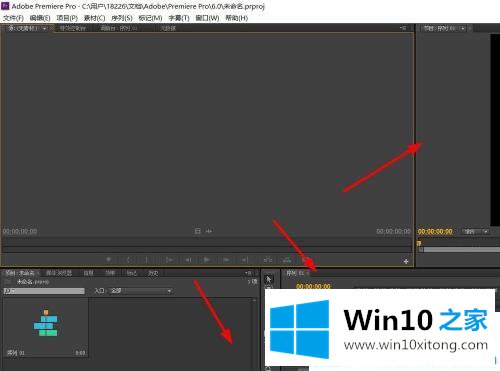Click the Add Marker button in source monitor
The height and width of the screenshot is (371, 500).
coord(109,259)
